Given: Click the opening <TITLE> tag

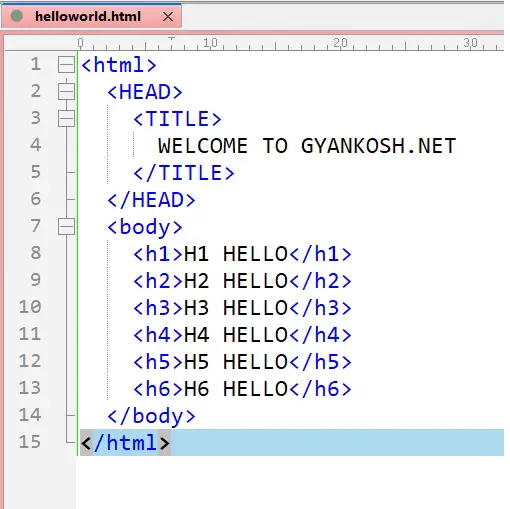Looking at the screenshot, I should [x=177, y=119].
